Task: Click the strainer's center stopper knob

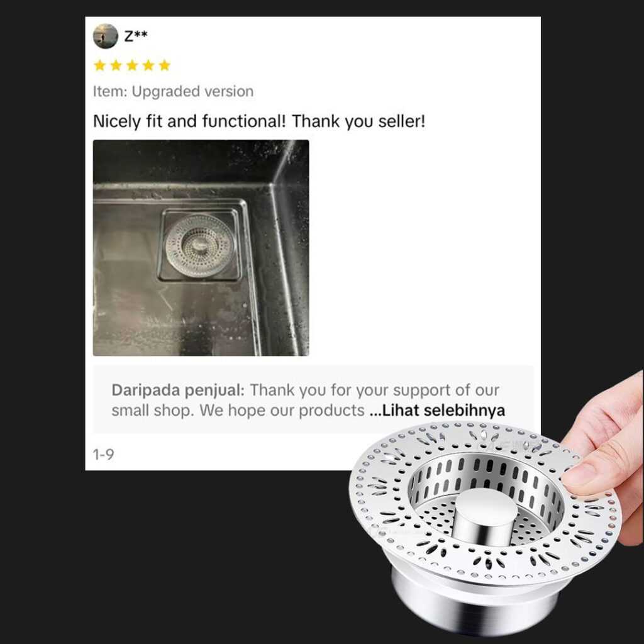Action: 486,516
